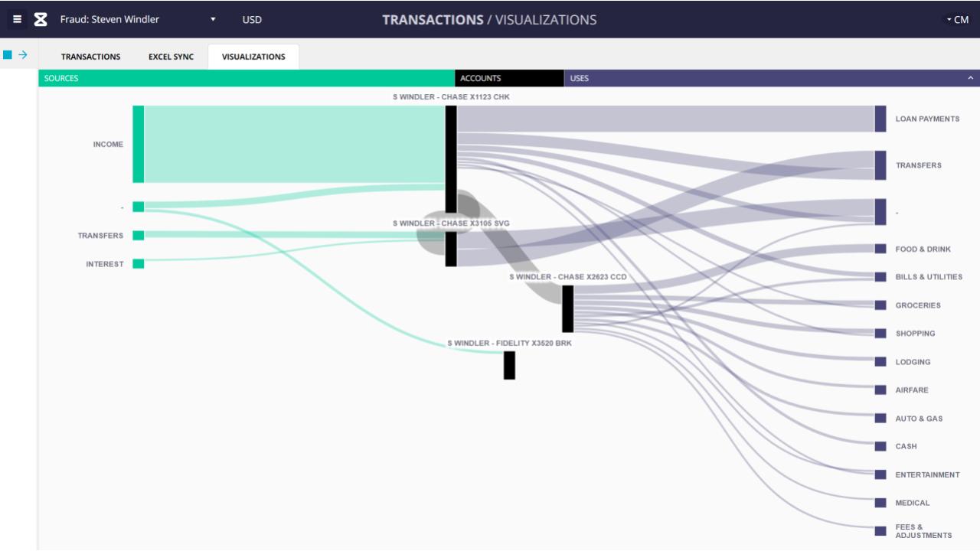Select the Loan Payments use node

tap(880, 119)
